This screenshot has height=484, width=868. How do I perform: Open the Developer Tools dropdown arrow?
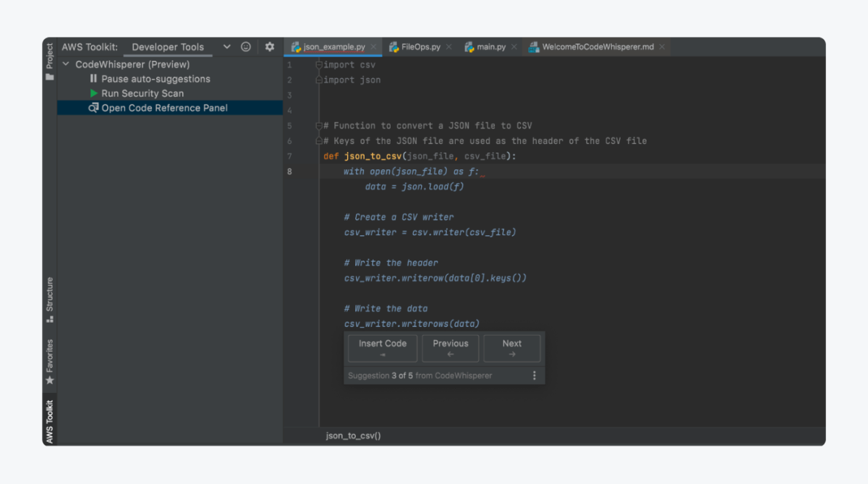[226, 47]
